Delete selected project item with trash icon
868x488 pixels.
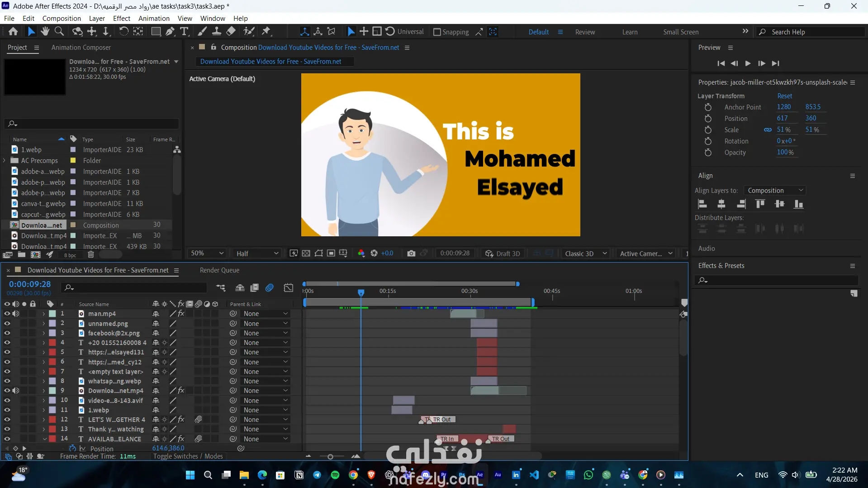[x=90, y=255]
